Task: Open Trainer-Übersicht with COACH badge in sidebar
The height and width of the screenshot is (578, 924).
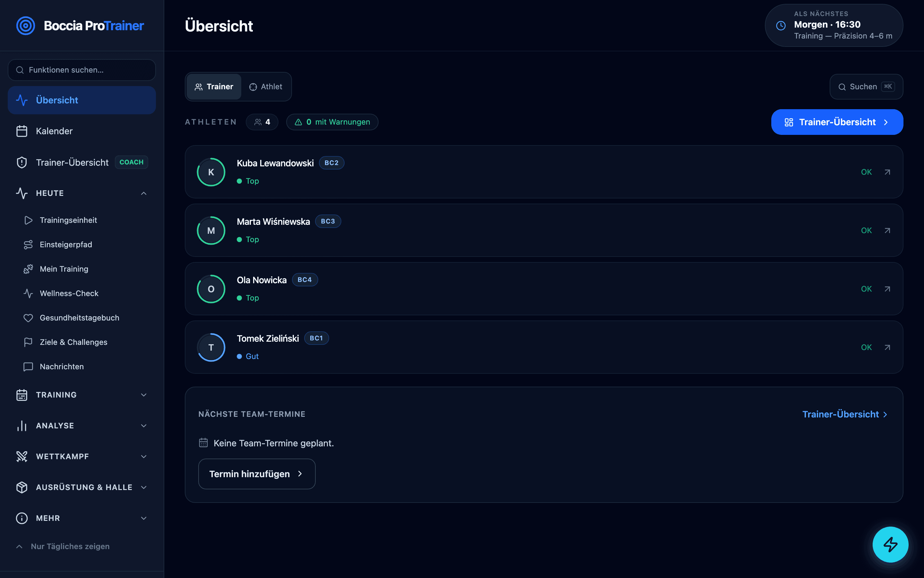Action: click(x=82, y=162)
